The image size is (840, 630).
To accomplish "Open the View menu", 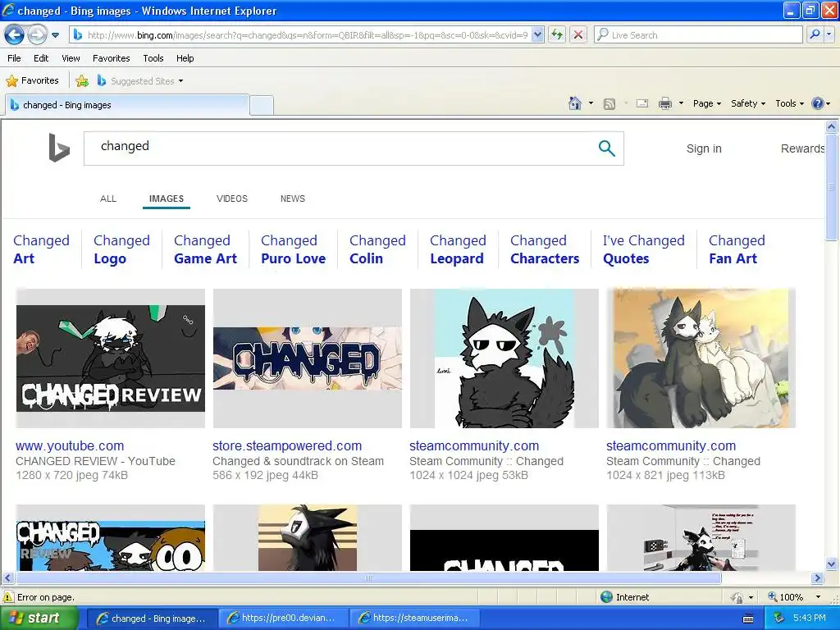I will coord(71,58).
